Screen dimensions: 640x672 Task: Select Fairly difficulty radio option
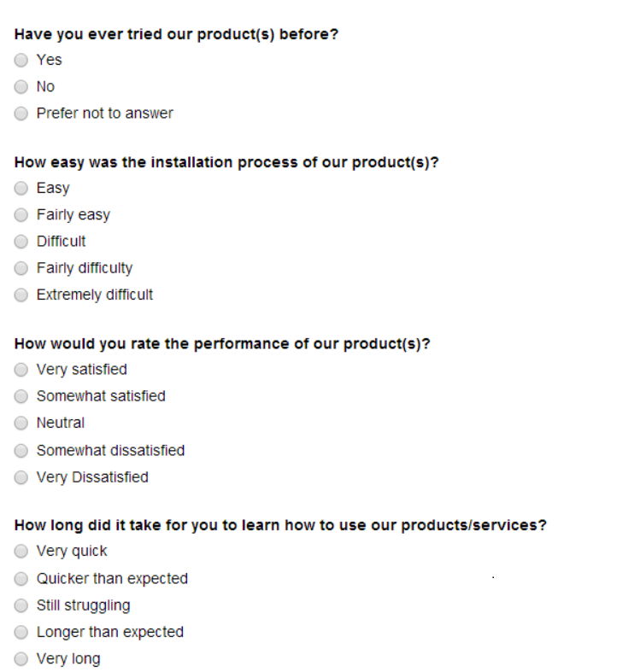tap(21, 268)
